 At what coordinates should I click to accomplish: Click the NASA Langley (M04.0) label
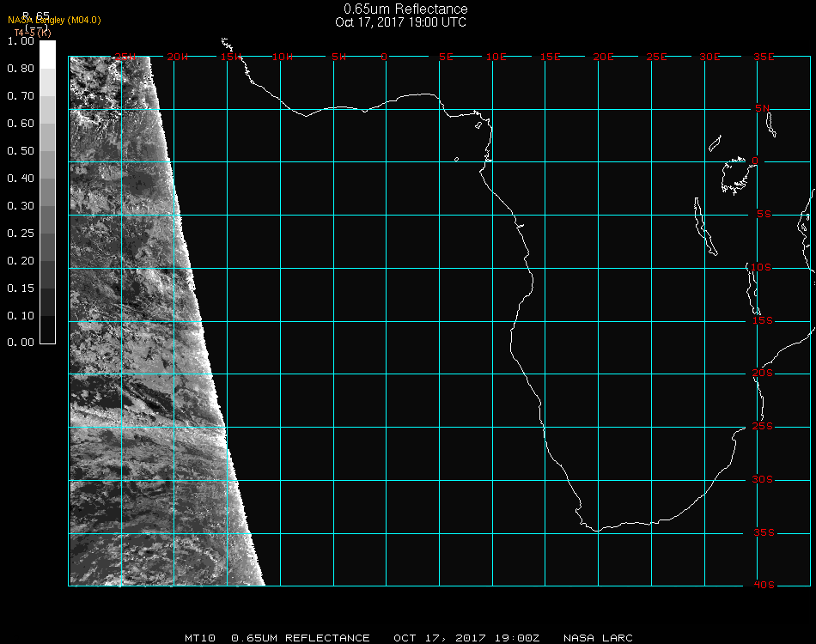point(54,21)
